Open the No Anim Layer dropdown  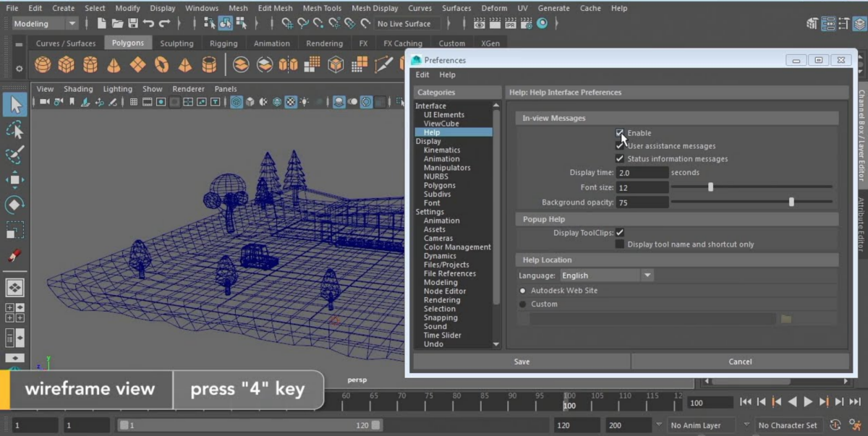coord(700,425)
